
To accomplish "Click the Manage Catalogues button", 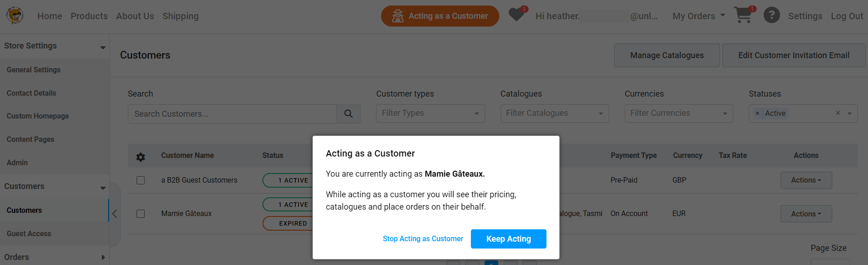I will 666,55.
